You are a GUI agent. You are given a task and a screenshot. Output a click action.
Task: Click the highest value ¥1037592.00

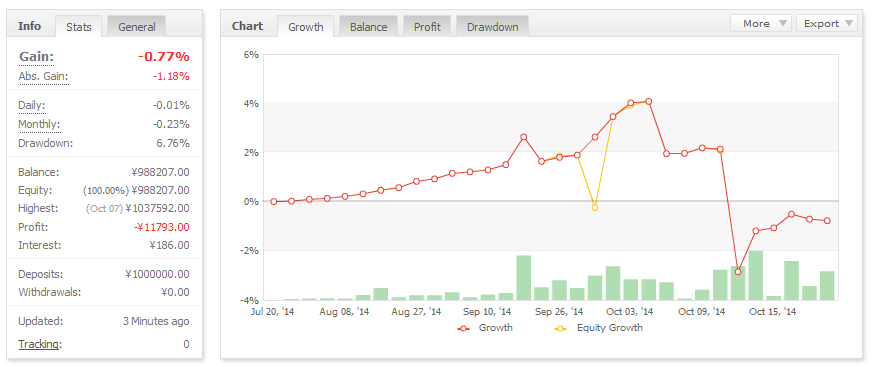click(x=157, y=209)
